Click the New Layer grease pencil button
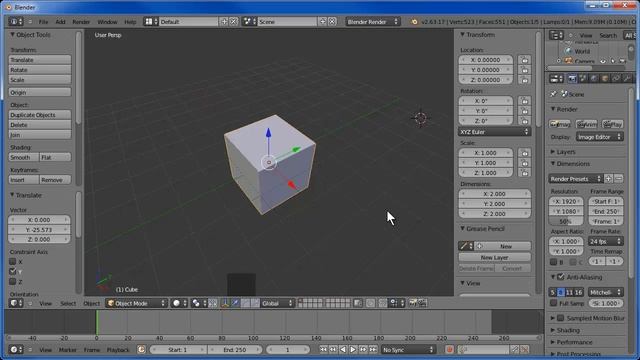The height and width of the screenshot is (360, 640). tap(494, 258)
